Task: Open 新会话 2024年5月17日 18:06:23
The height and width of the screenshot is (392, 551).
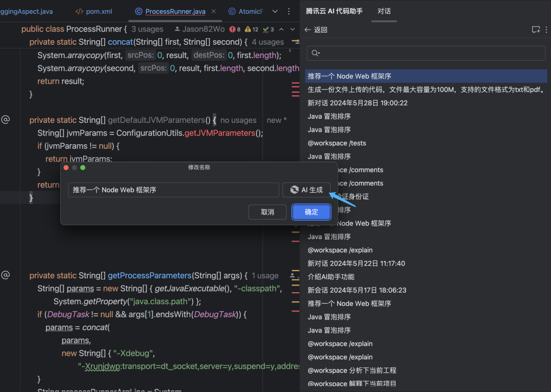Action: pyautogui.click(x=357, y=290)
